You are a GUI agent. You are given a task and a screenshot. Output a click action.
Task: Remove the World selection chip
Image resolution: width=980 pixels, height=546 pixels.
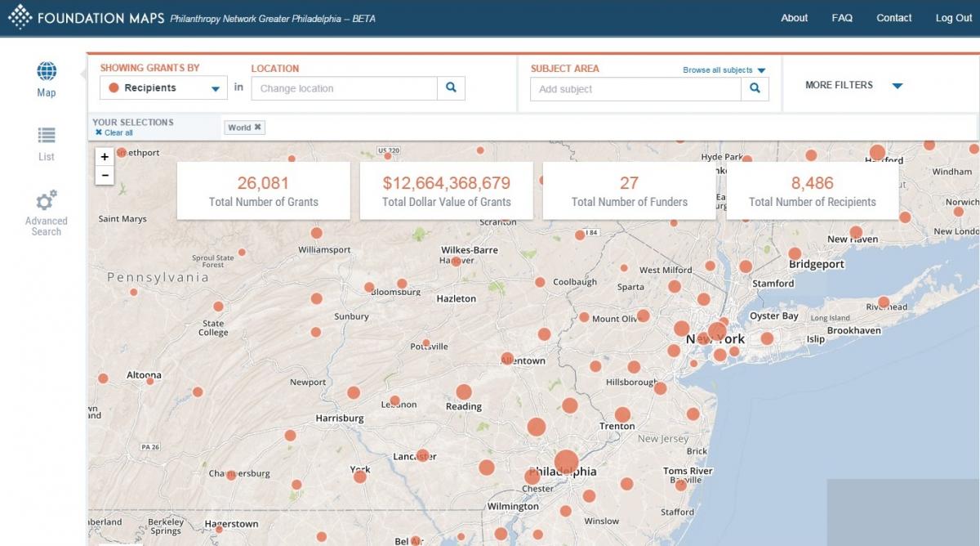point(257,127)
